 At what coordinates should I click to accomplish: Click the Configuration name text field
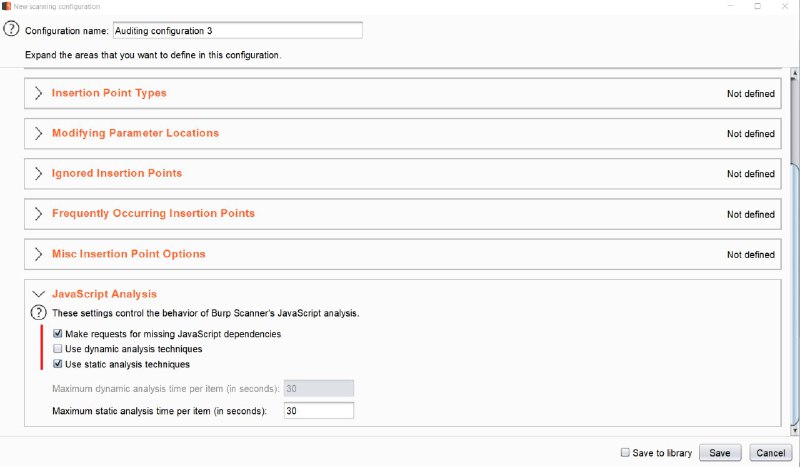point(238,31)
